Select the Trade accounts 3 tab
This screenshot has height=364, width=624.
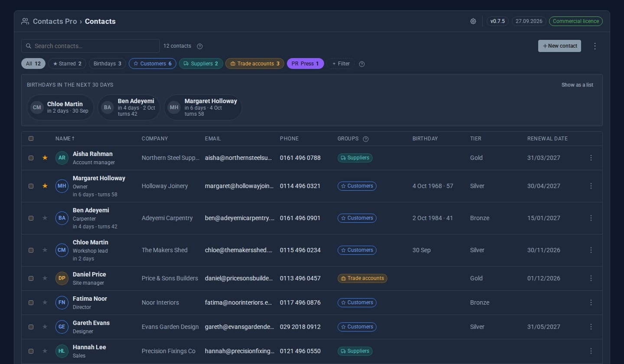(255, 64)
